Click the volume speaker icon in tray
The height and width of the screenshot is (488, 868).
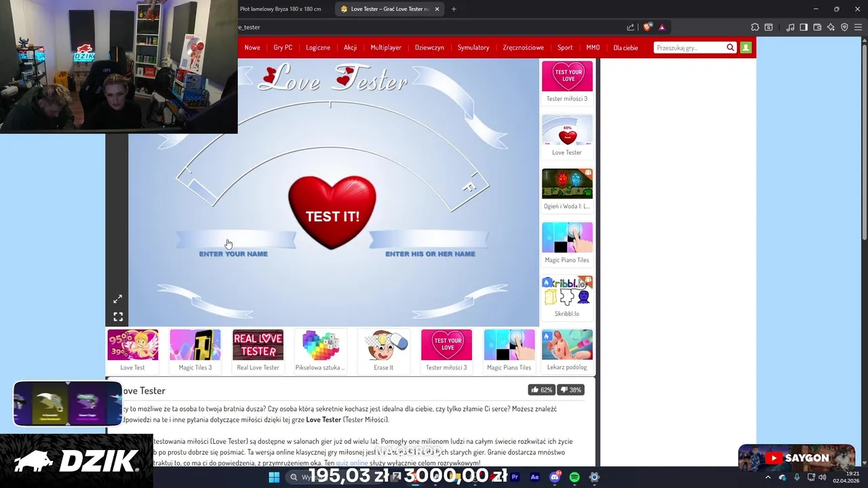[823, 477]
